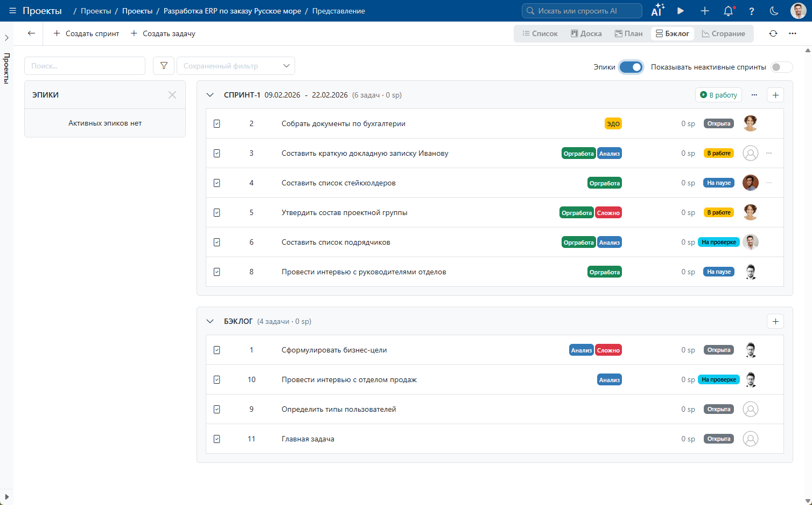Click the vertical scrollbar up arrow

point(808,50)
